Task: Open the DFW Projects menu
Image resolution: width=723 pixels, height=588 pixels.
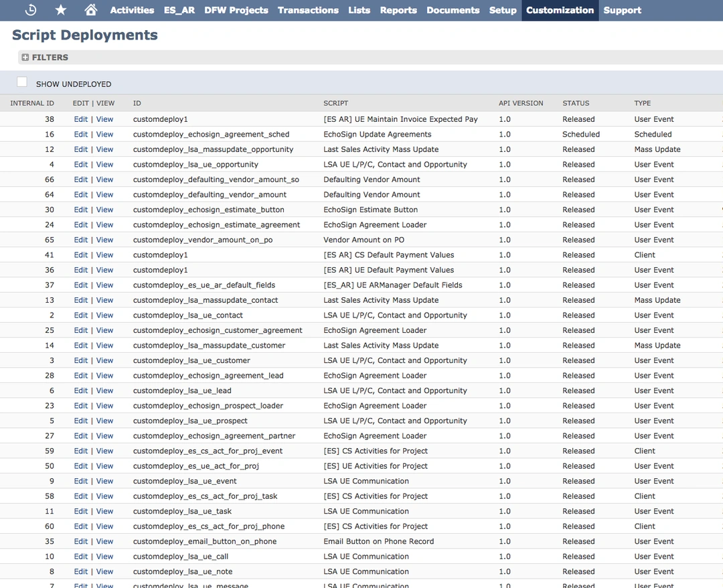Action: pyautogui.click(x=236, y=10)
